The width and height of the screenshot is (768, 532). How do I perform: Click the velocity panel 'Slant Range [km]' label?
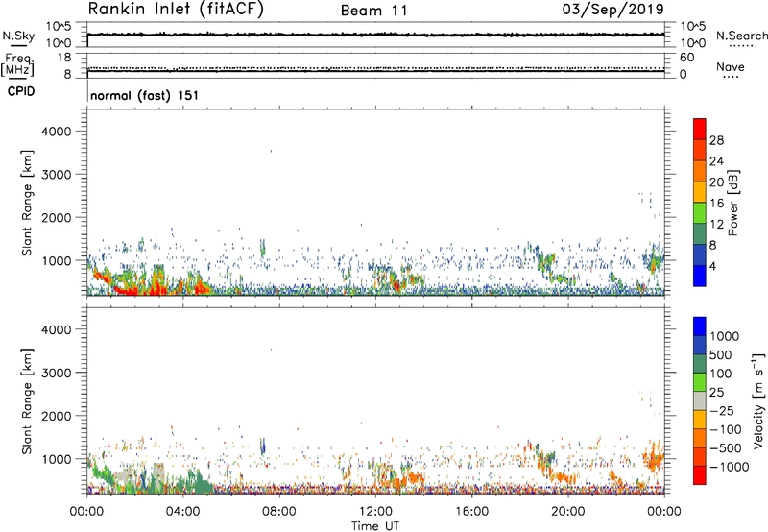tap(27, 401)
